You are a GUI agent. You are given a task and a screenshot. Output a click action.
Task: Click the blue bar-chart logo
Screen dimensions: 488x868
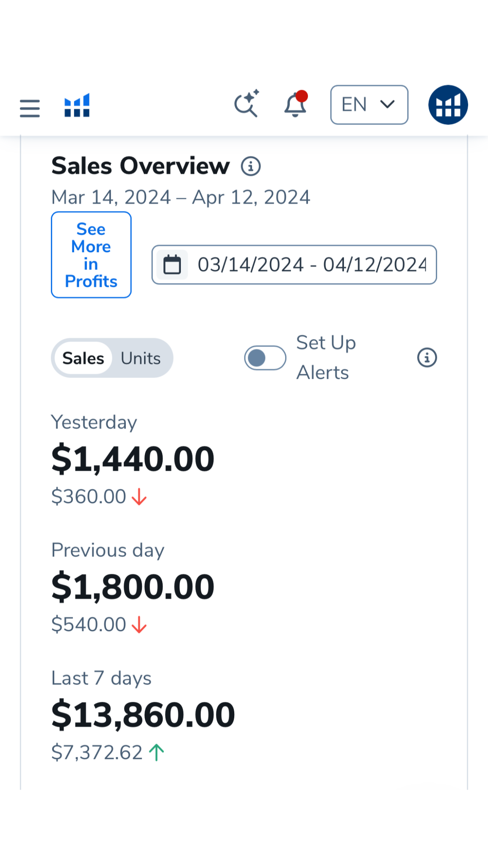click(77, 105)
